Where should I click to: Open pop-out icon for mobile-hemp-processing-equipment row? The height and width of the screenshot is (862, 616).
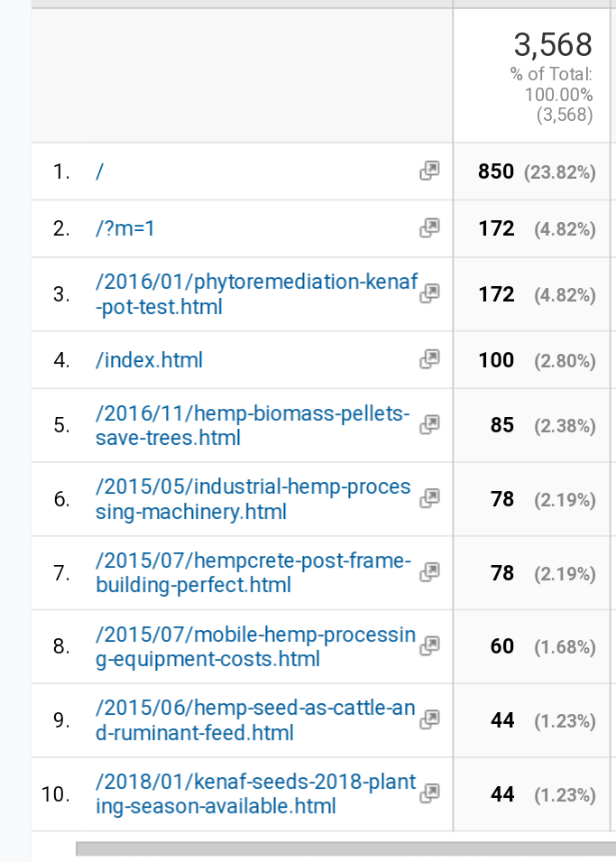(429, 646)
